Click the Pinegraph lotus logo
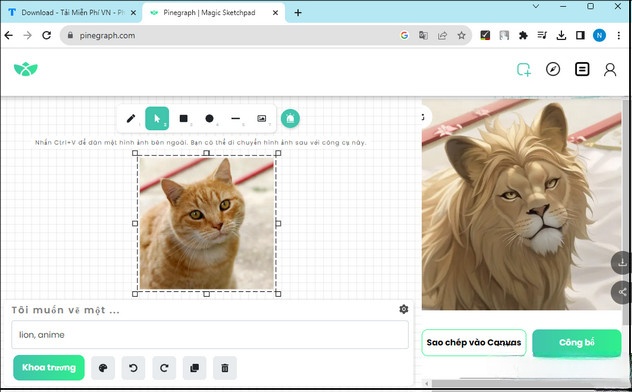 point(26,69)
